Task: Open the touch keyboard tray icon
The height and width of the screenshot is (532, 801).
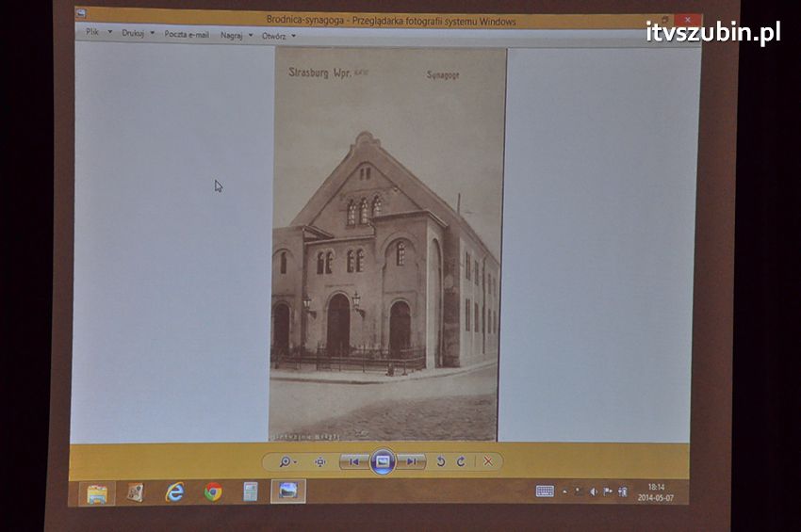Action: coord(545,491)
